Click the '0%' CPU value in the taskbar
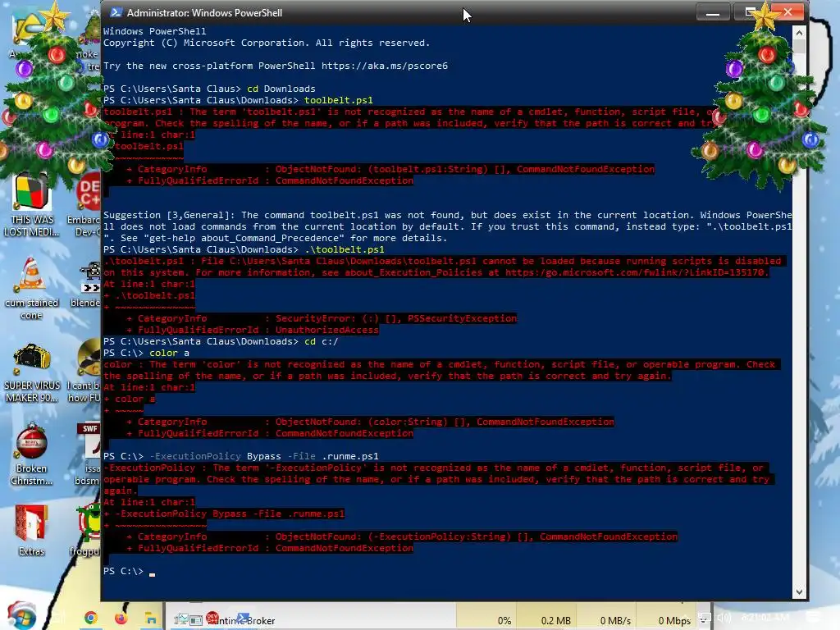 tap(504, 621)
